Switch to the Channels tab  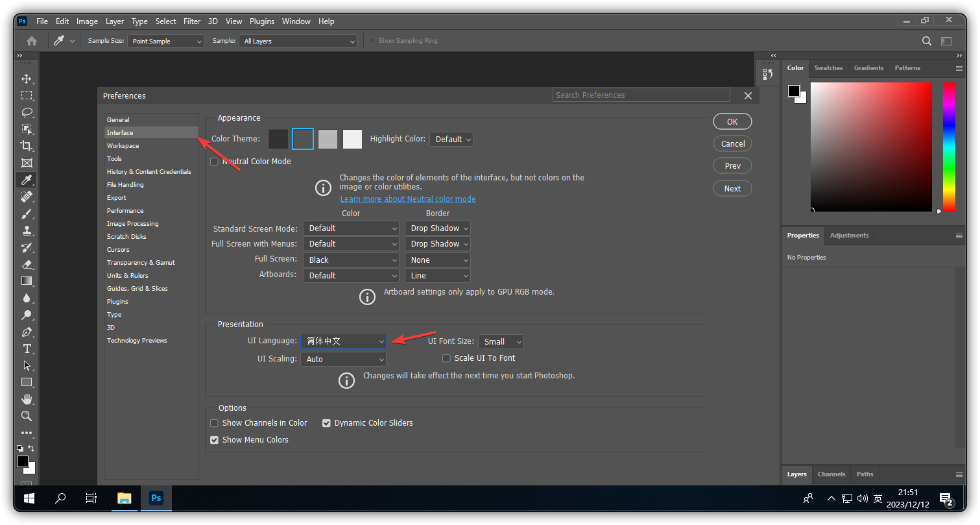click(831, 474)
